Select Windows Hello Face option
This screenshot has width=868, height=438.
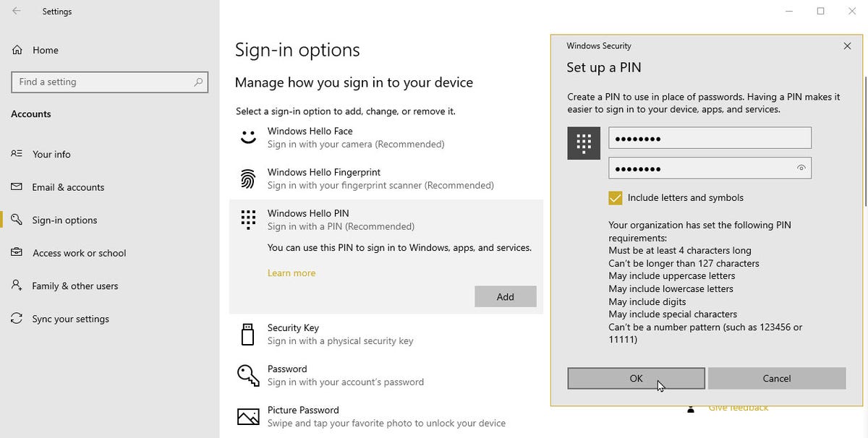tap(386, 137)
